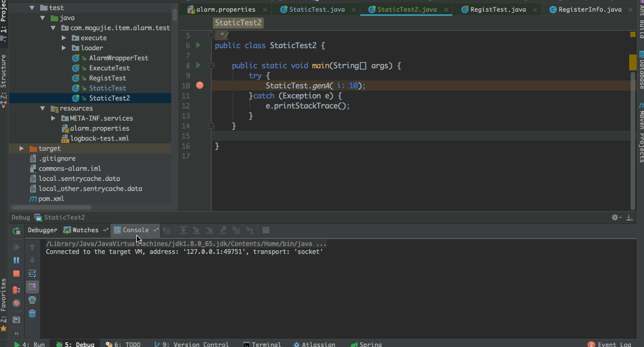
Task: Click up the stack trace arrow
Action: [32, 247]
